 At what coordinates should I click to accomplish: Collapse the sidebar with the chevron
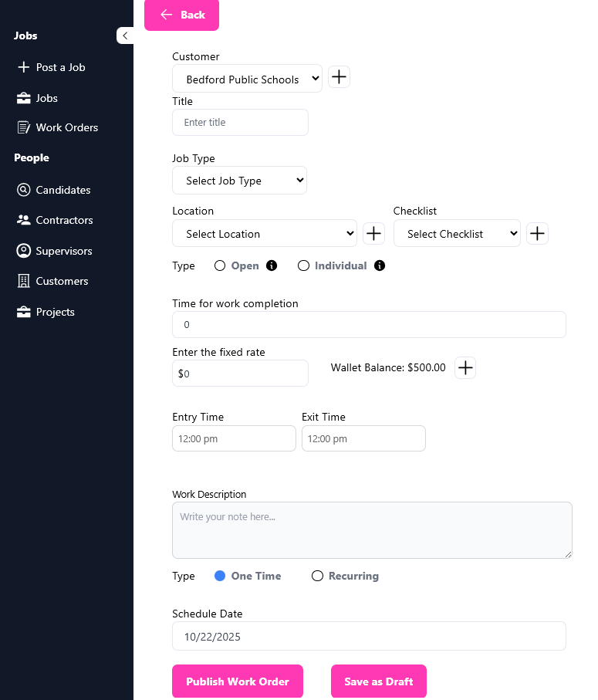point(125,36)
